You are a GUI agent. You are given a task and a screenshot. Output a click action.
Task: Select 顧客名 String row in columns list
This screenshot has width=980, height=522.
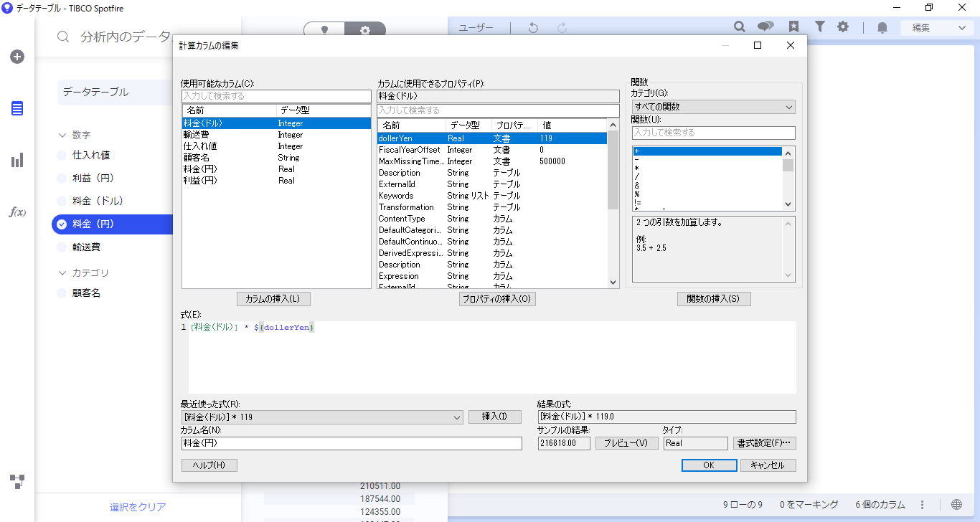point(276,158)
